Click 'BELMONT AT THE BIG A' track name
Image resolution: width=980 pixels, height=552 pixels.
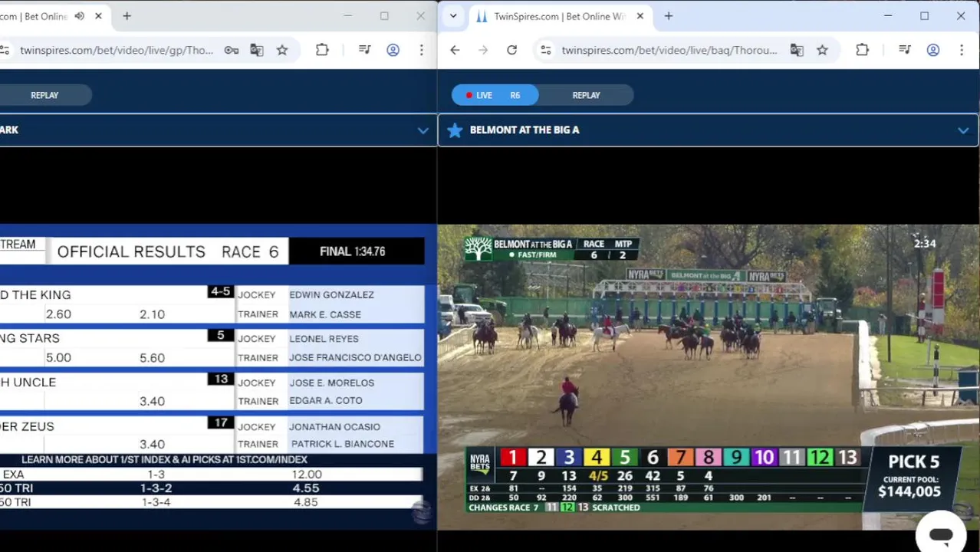tap(525, 130)
